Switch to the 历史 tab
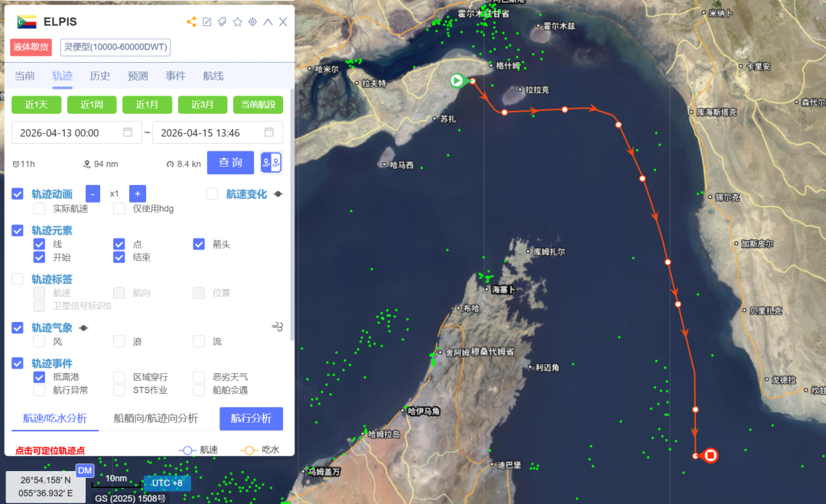Viewport: 826px width, 504px height. click(x=100, y=76)
